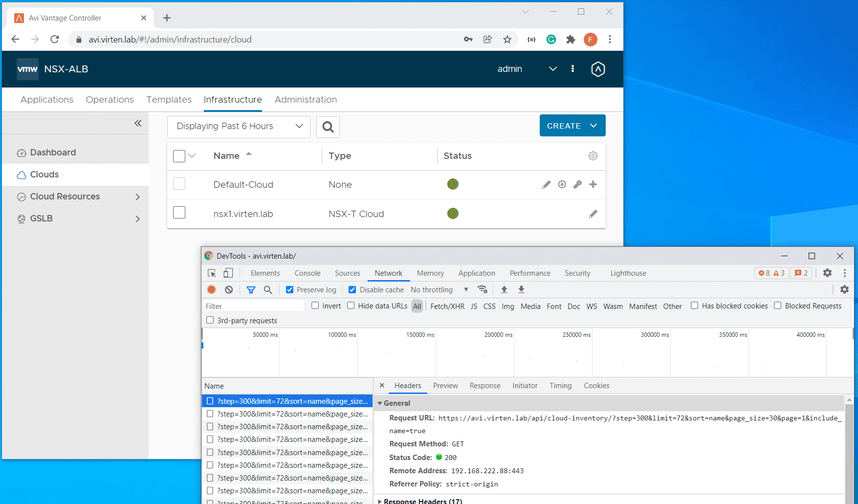The height and width of the screenshot is (504, 858).
Task: Edit Default-Cloud with pencil icon
Action: point(546,184)
